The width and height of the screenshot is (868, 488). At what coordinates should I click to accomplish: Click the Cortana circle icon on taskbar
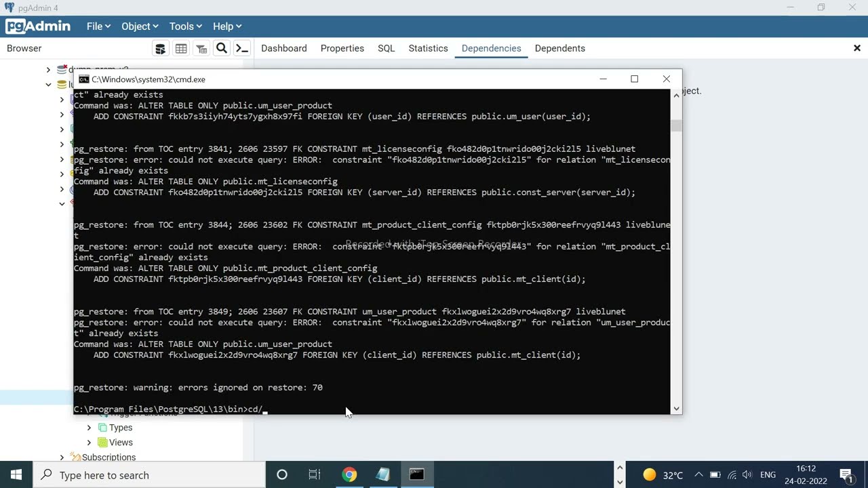point(282,474)
